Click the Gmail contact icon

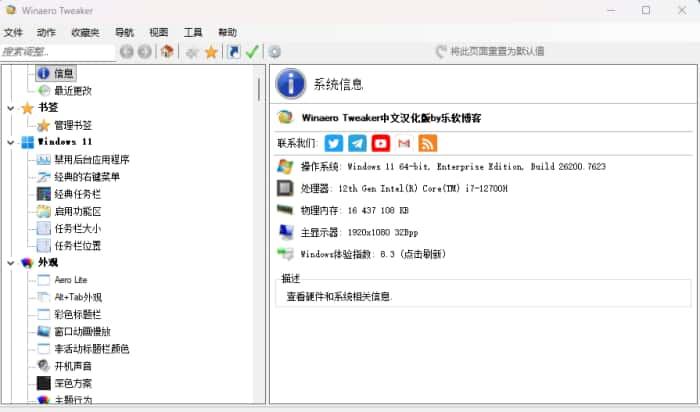(x=404, y=143)
